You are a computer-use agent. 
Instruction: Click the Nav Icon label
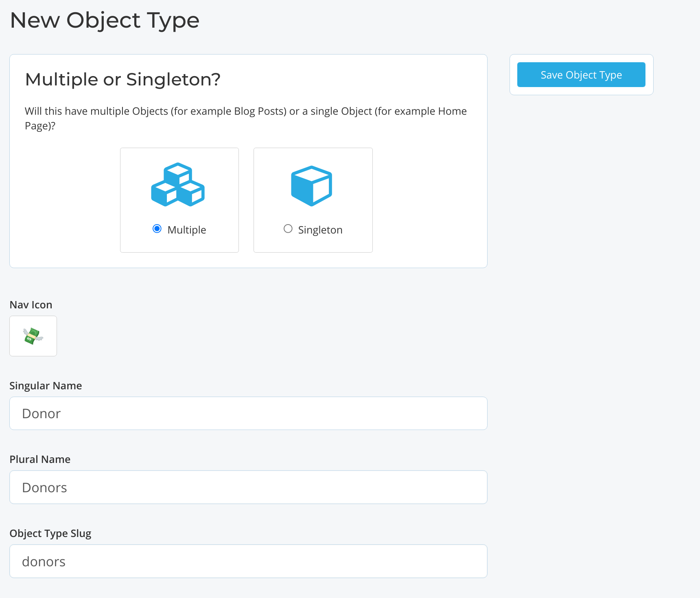click(x=31, y=305)
